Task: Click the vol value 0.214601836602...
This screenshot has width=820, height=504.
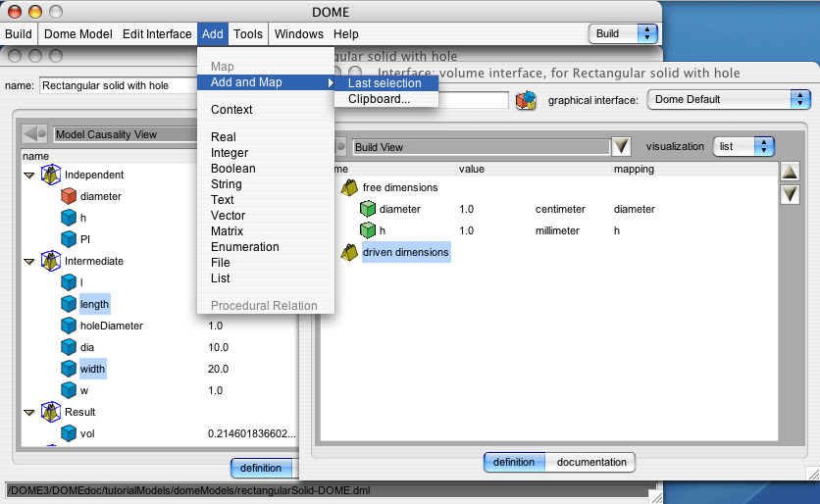Action: 251,433
